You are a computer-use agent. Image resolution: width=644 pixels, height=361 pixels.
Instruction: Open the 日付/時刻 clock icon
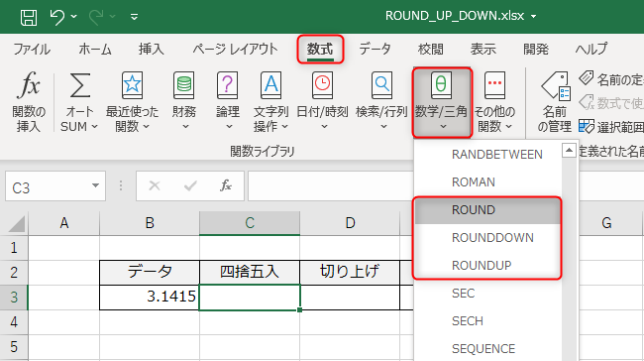[322, 85]
